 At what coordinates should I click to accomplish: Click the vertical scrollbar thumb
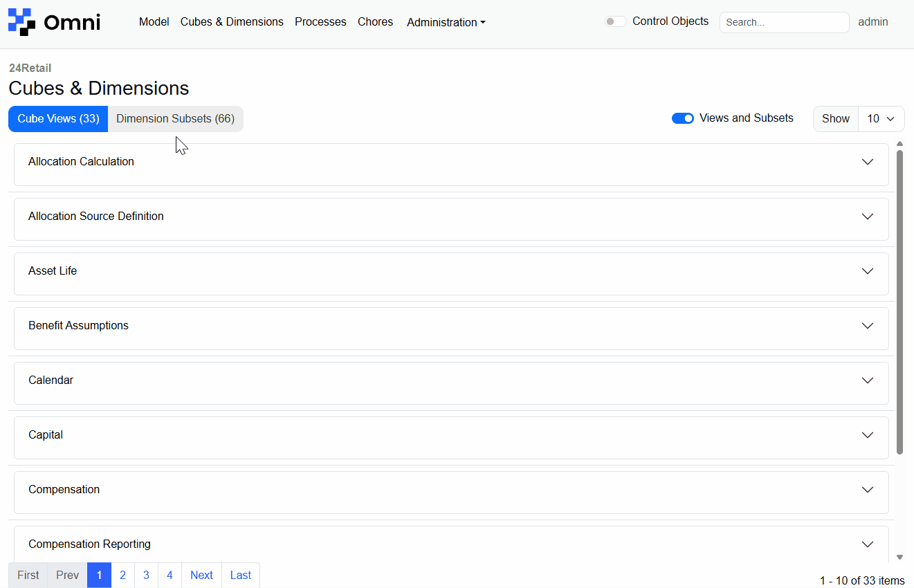tap(899, 302)
